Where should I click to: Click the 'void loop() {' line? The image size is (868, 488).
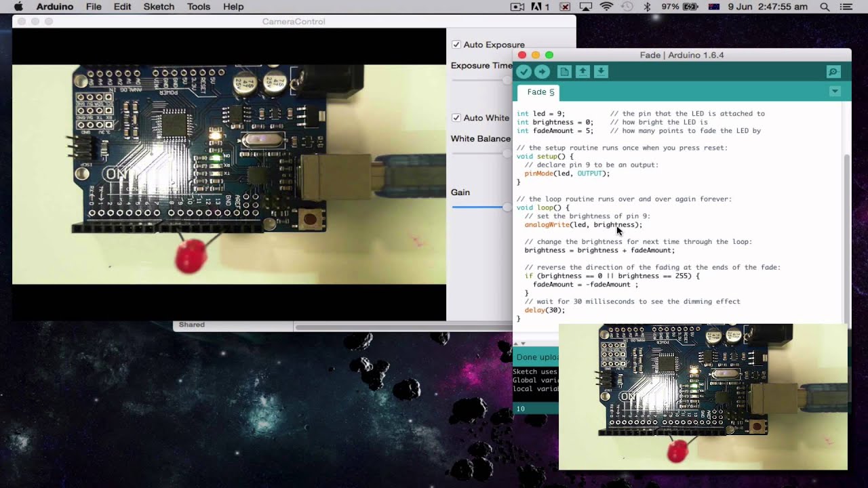click(542, 207)
